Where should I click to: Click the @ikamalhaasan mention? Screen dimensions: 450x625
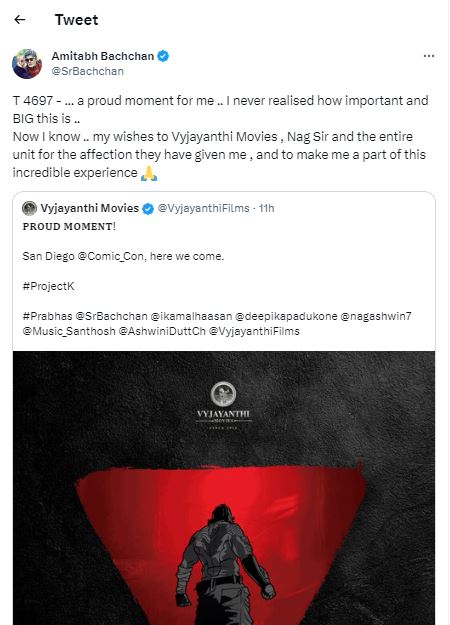(191, 316)
